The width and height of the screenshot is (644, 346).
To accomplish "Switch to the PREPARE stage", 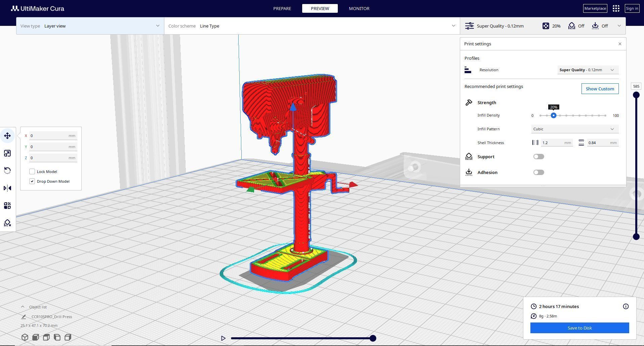I will [x=282, y=8].
